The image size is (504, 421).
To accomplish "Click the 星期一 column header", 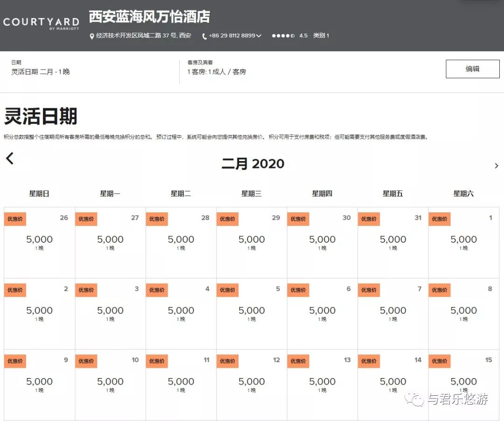I will tap(110, 194).
